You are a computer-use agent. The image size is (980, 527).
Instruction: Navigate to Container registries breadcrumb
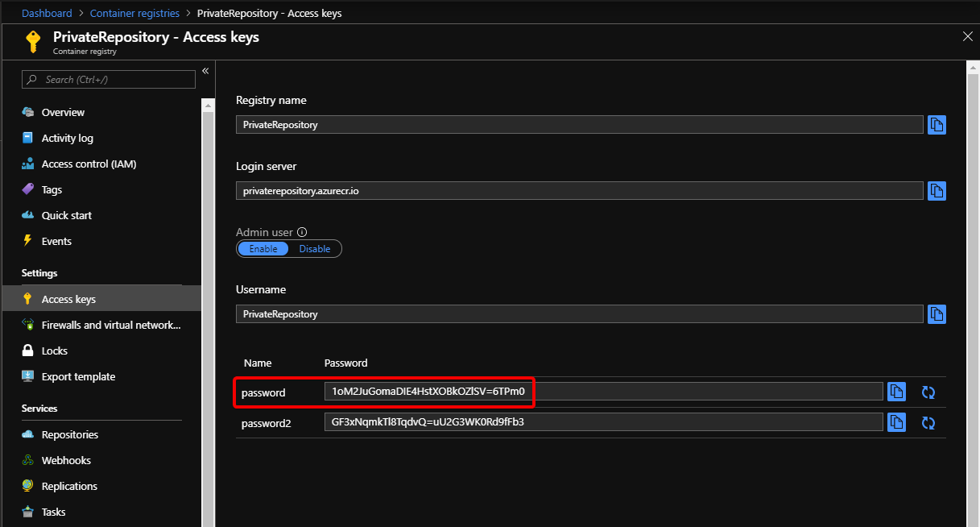(134, 14)
